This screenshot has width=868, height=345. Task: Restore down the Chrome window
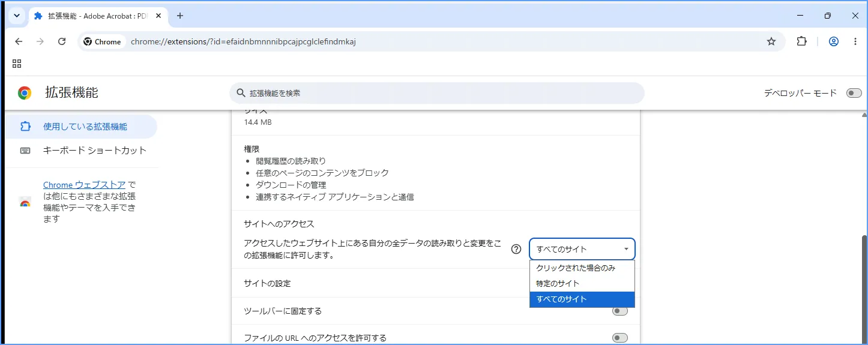pyautogui.click(x=828, y=16)
